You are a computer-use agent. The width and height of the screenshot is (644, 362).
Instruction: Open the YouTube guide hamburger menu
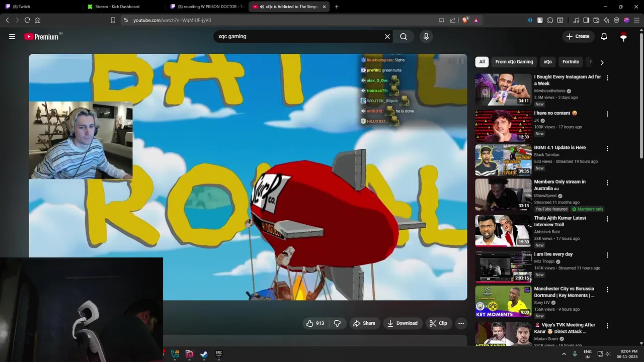coord(12,37)
